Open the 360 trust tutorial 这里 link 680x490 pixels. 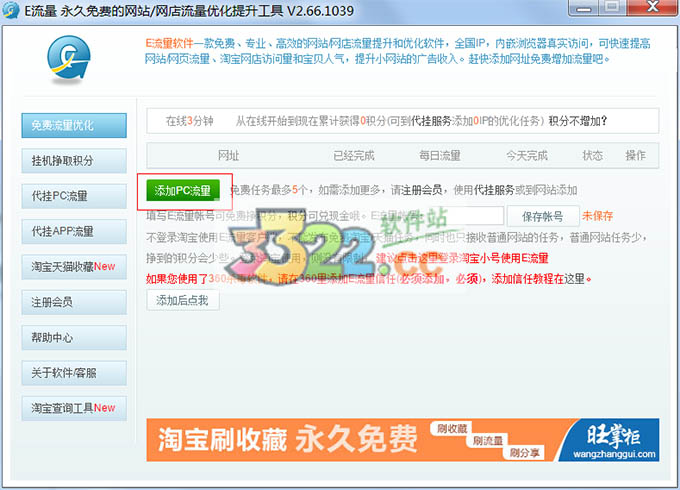coord(575,279)
